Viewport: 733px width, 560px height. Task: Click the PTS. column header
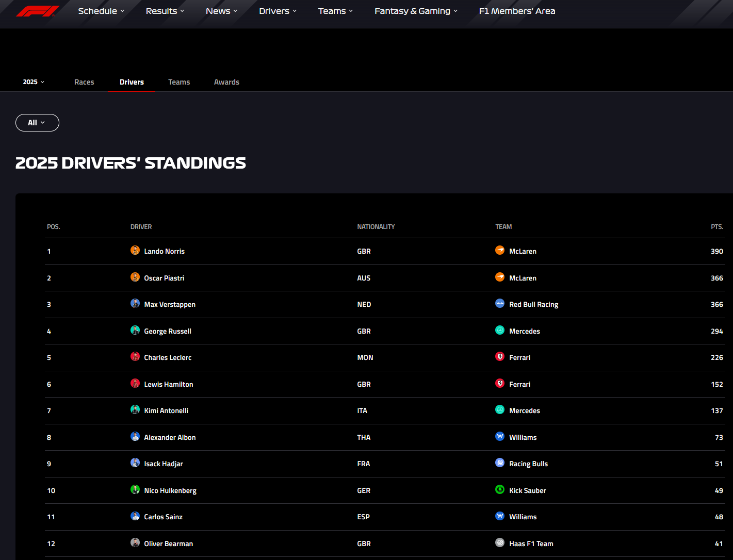717,227
